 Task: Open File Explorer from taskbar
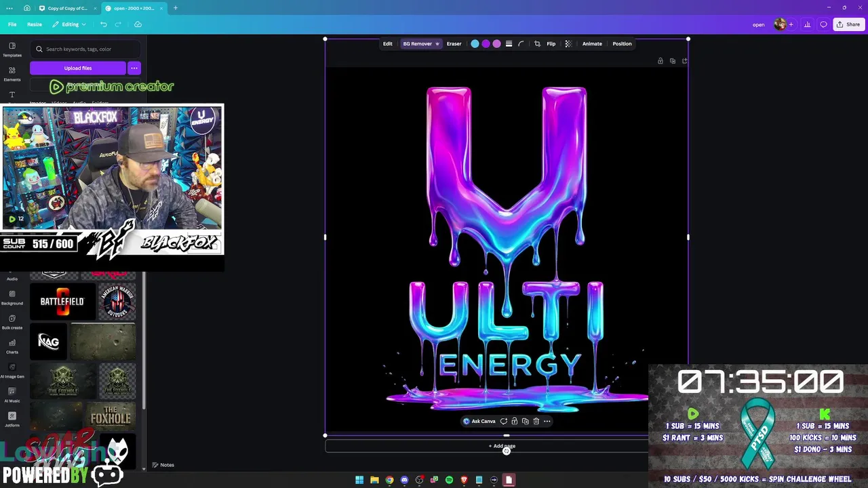click(x=374, y=480)
